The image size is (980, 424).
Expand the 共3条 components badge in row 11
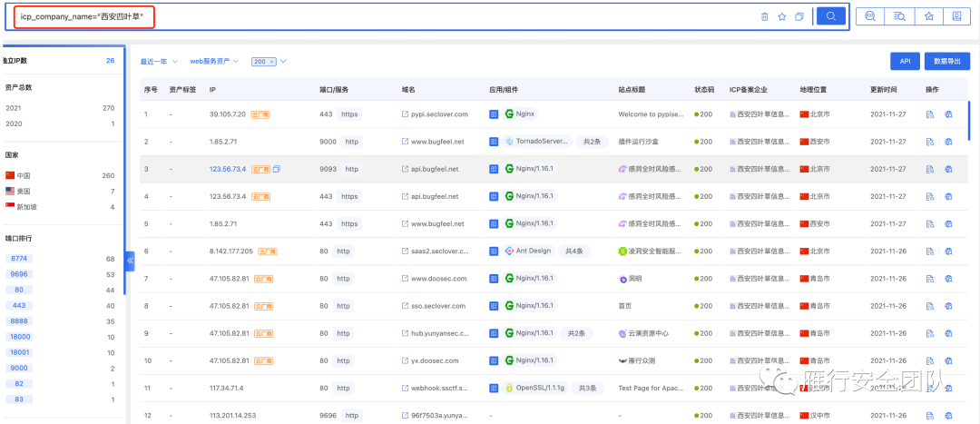pyautogui.click(x=587, y=389)
